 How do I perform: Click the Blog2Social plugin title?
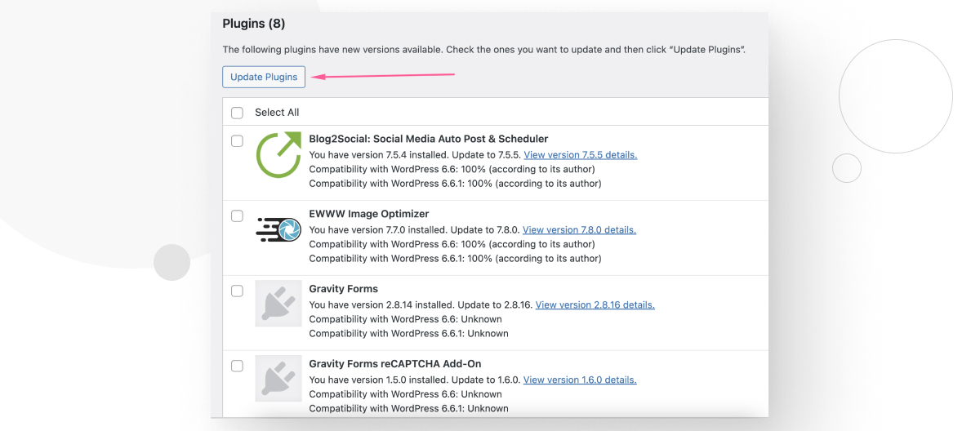click(428, 139)
